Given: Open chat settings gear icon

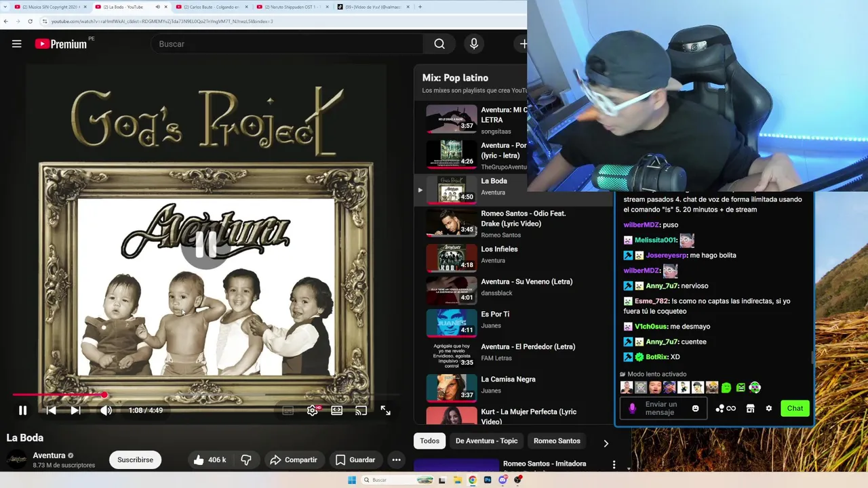Looking at the screenshot, I should point(768,408).
